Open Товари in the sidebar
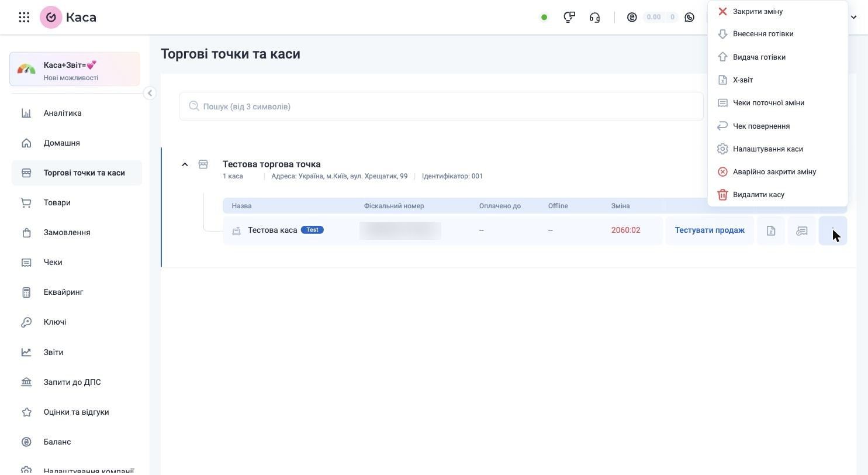The height and width of the screenshot is (475, 868). [x=77, y=202]
